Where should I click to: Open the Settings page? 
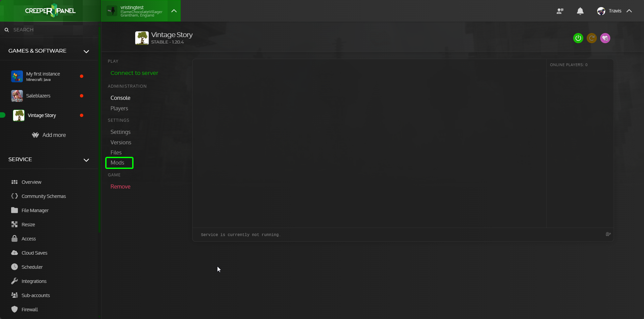point(120,132)
